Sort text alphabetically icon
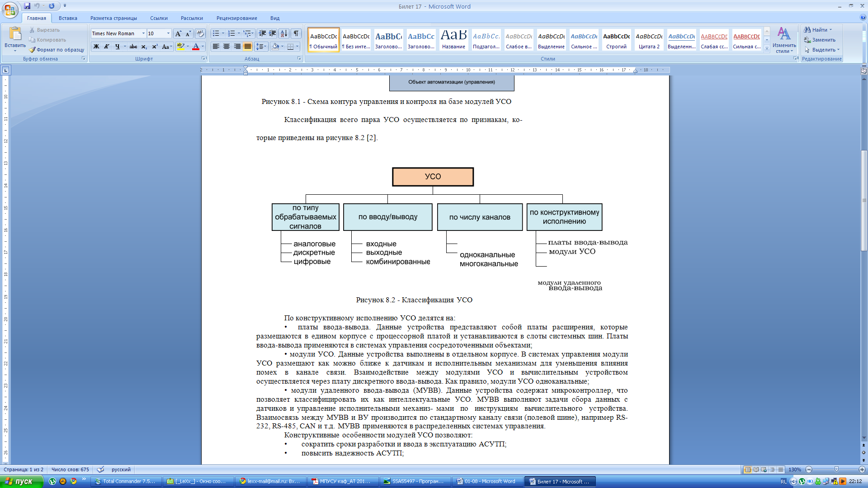This screenshot has height=488, width=868. [284, 33]
